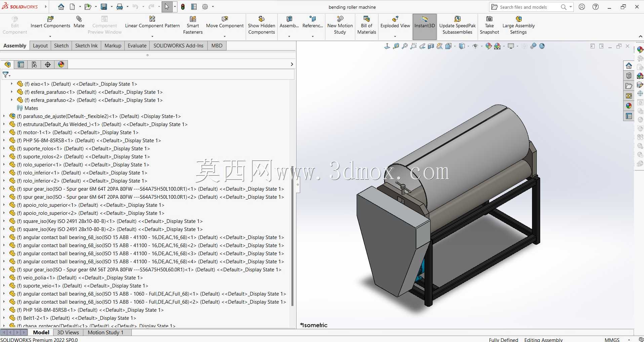Select suporte_veio<1> in the tree
The image size is (644, 342).
[82, 286]
